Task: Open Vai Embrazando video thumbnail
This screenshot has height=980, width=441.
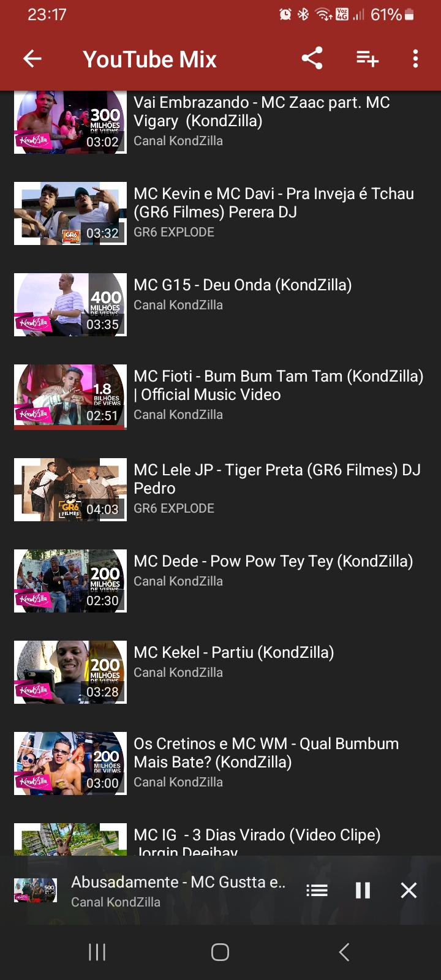Action: point(70,122)
